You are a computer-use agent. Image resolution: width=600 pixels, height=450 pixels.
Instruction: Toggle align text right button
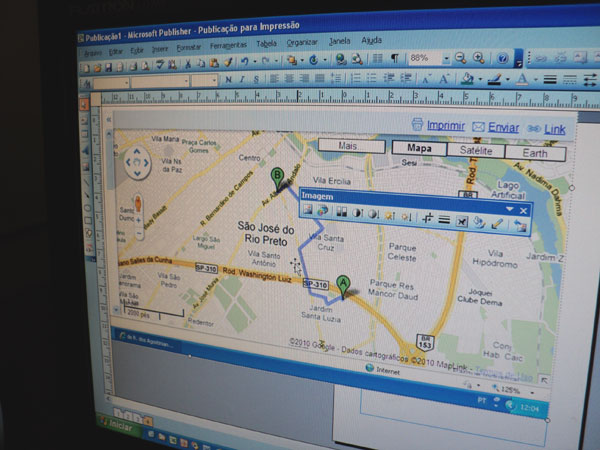pyautogui.click(x=304, y=78)
